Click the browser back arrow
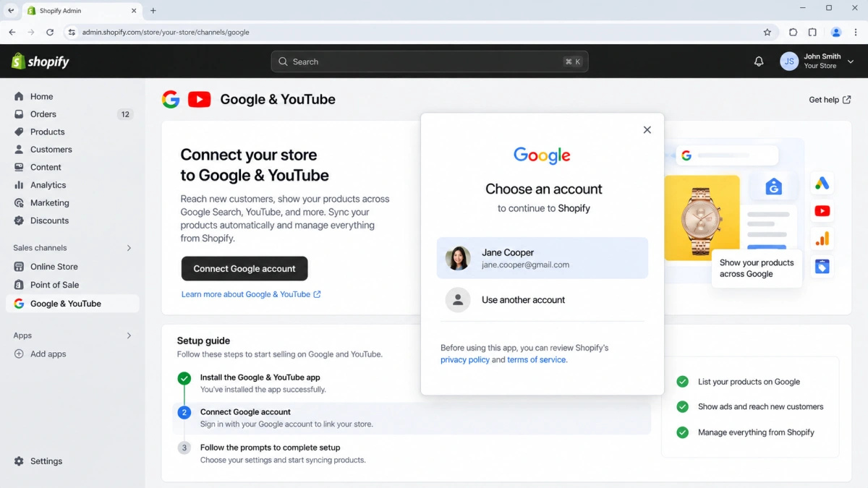Image resolution: width=868 pixels, height=488 pixels. point(12,32)
